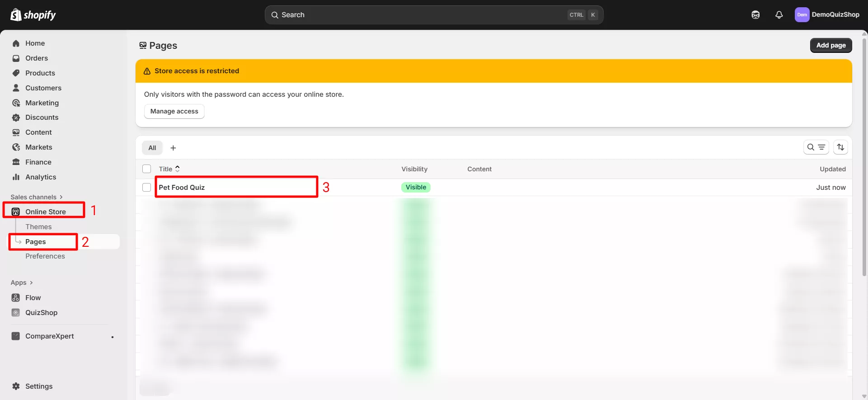Viewport: 868px width, 400px height.
Task: Open the Sidekick assistant icon in top bar
Action: pos(755,15)
